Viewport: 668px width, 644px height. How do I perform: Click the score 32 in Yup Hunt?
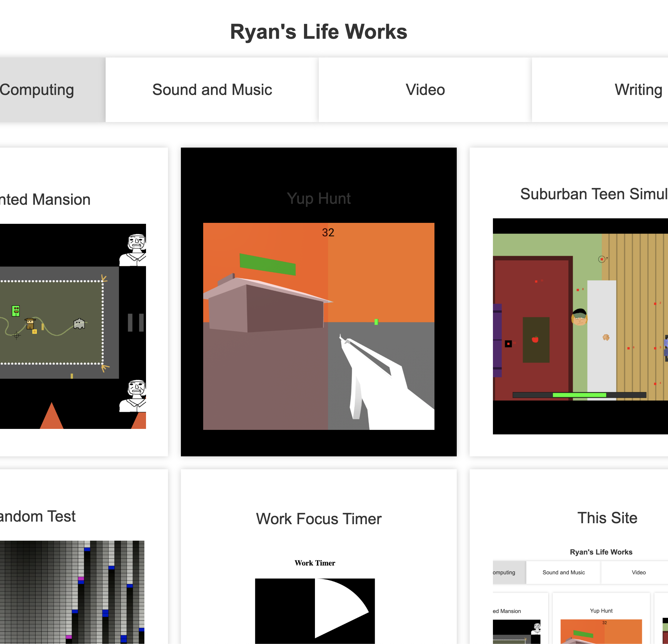coord(328,233)
